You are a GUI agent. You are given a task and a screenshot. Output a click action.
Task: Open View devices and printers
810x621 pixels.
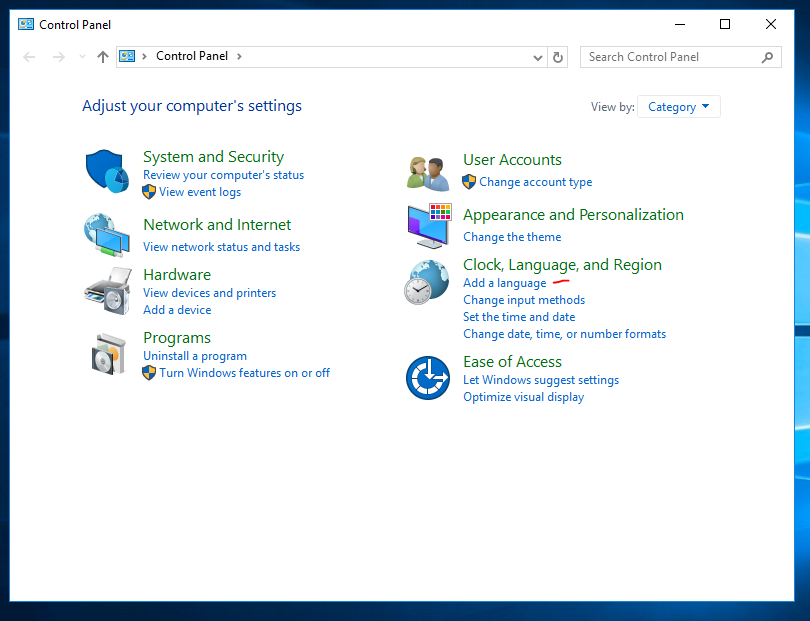tap(210, 293)
